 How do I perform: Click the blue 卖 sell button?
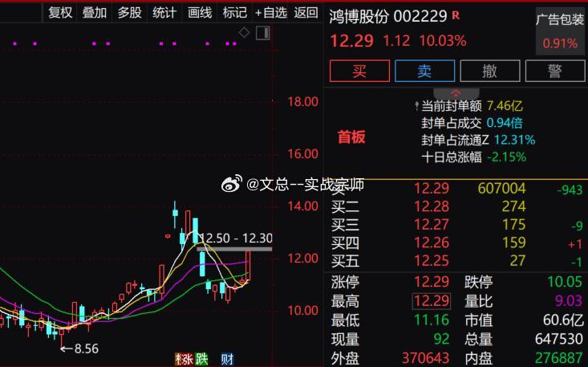(424, 71)
